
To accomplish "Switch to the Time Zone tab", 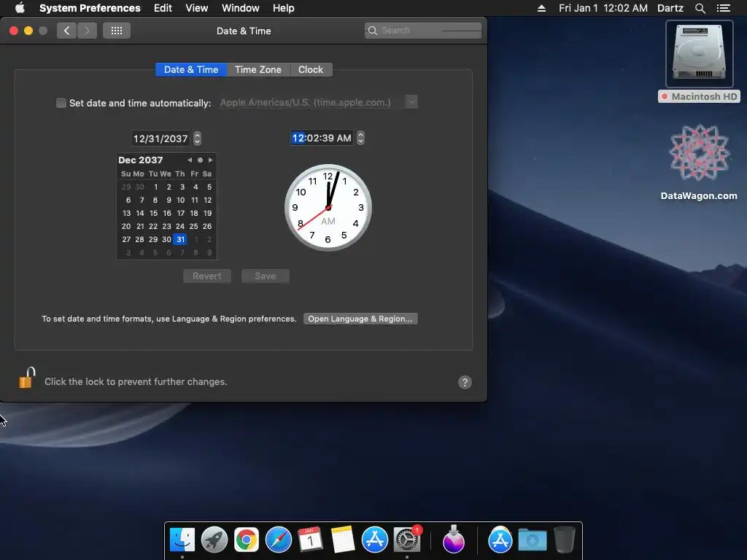I will click(x=258, y=69).
